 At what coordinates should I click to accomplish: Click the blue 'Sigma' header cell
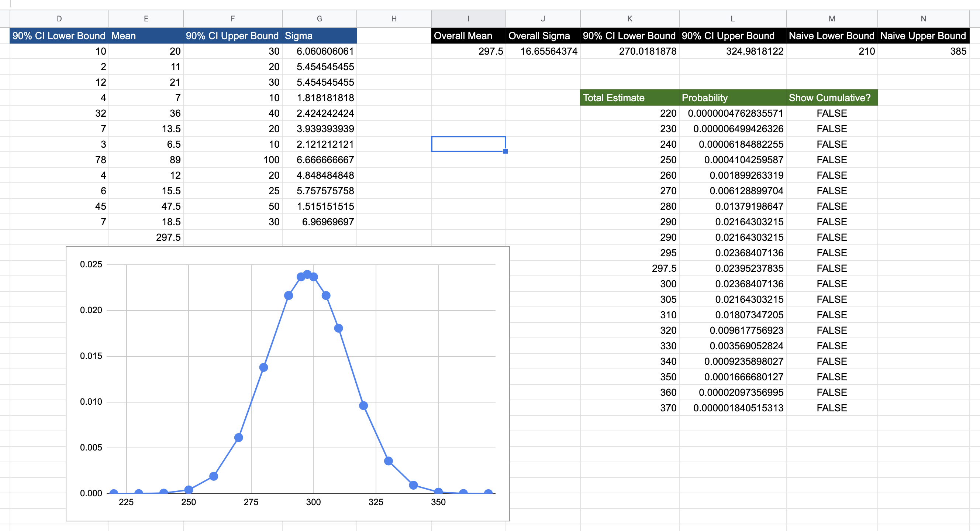click(320, 36)
